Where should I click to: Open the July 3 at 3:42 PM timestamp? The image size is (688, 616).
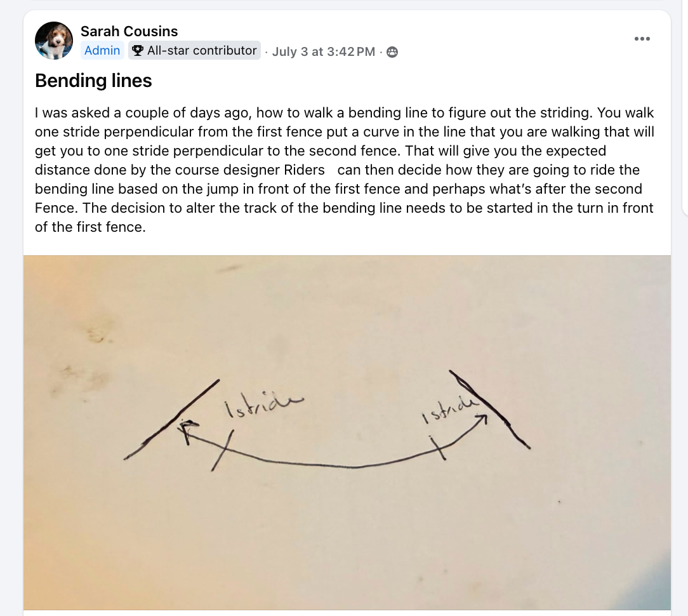pos(324,52)
